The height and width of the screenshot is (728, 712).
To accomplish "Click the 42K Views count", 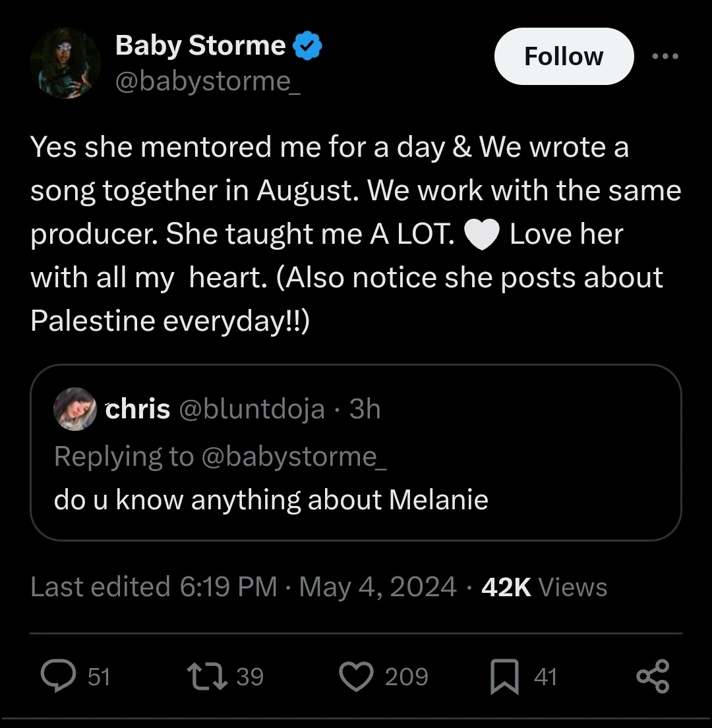I will [x=544, y=586].
